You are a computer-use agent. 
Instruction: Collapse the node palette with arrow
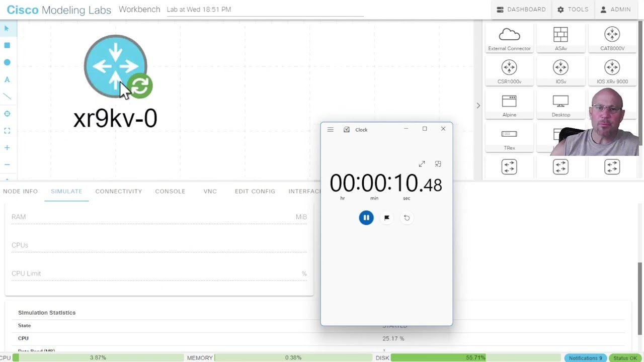478,106
